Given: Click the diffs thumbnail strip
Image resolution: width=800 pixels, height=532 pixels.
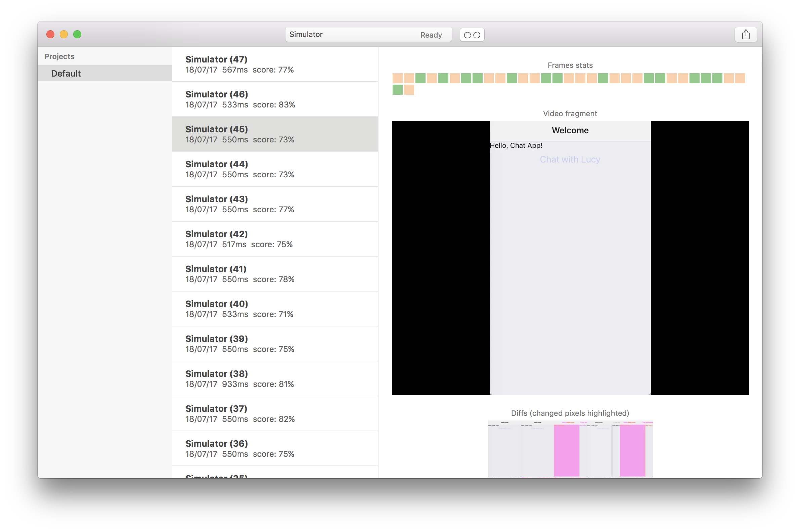Looking at the screenshot, I should click(x=570, y=449).
